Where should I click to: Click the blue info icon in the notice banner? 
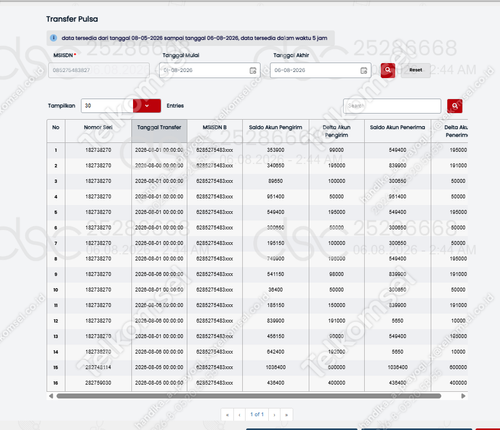[x=53, y=38]
